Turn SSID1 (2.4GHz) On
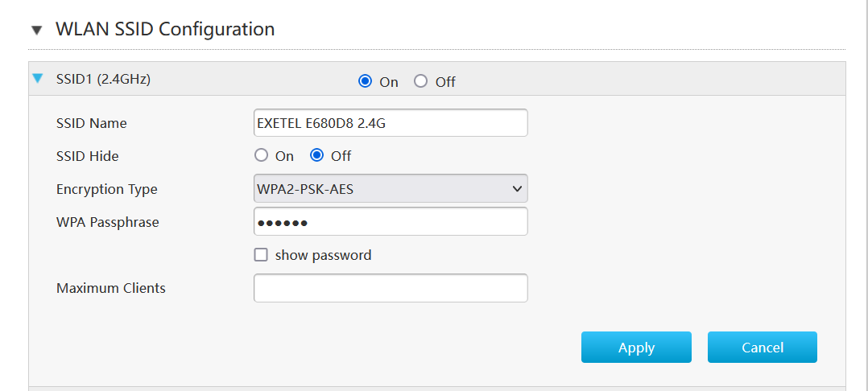The width and height of the screenshot is (868, 391). 365,81
